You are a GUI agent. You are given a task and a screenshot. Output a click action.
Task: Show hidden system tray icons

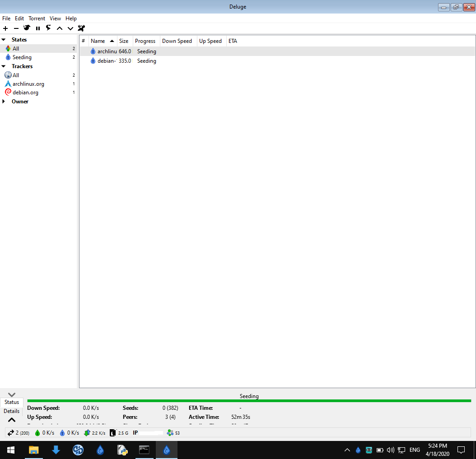pyautogui.click(x=347, y=450)
